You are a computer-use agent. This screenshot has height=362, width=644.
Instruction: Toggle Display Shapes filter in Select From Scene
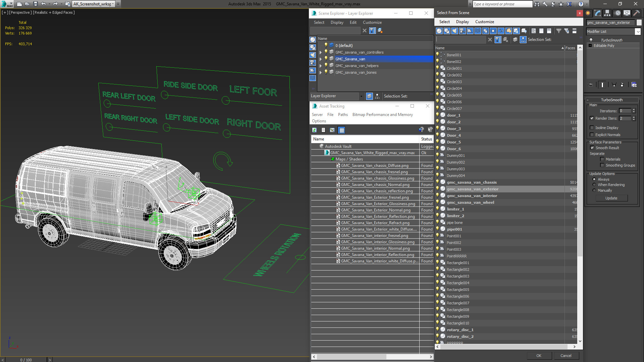(447, 31)
